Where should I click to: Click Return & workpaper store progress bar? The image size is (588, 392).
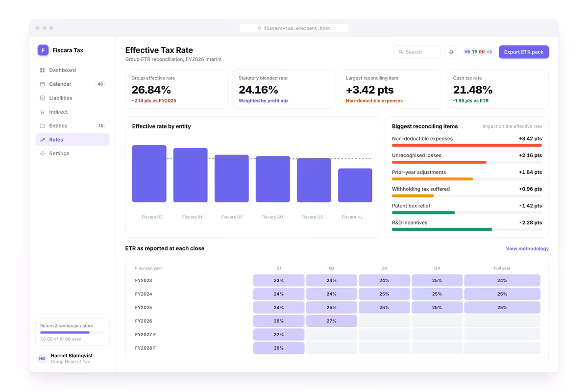73,332
